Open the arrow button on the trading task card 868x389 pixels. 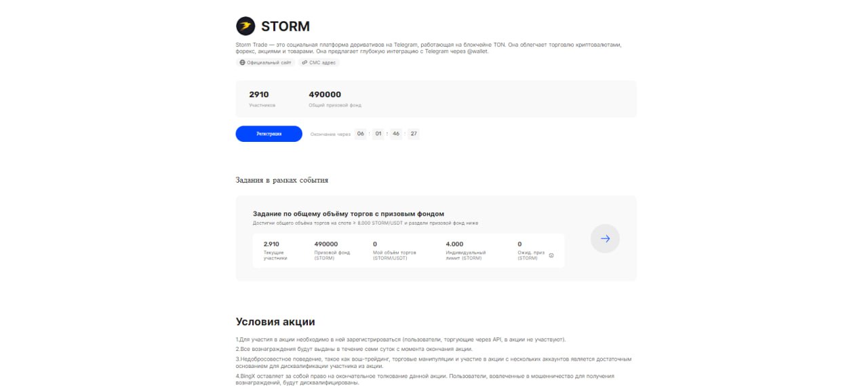click(x=605, y=238)
